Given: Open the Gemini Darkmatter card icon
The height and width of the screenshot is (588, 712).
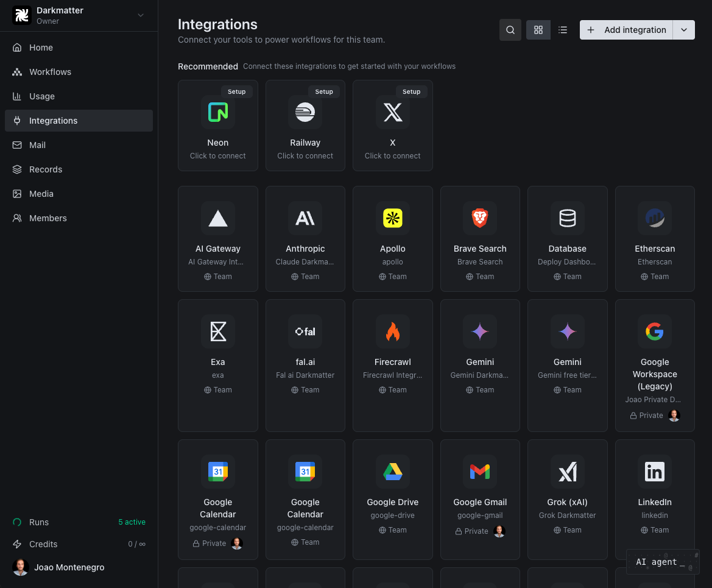Looking at the screenshot, I should [x=480, y=331].
